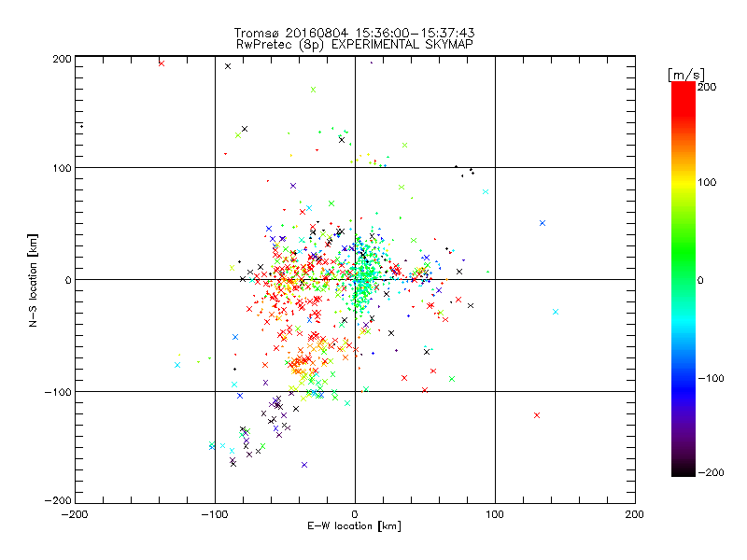
Task: Click the '200' tick label on the N-S axis
Action: point(63,59)
